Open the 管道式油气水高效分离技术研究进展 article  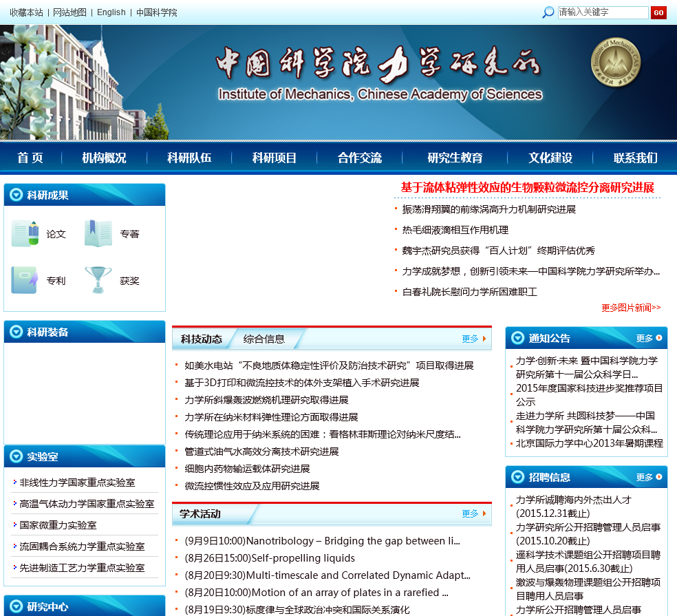click(261, 452)
